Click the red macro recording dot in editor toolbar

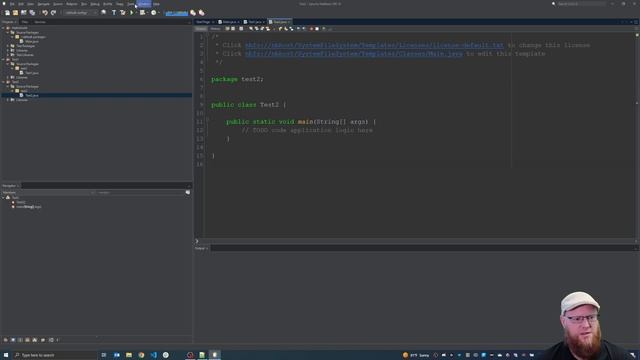click(311, 29)
